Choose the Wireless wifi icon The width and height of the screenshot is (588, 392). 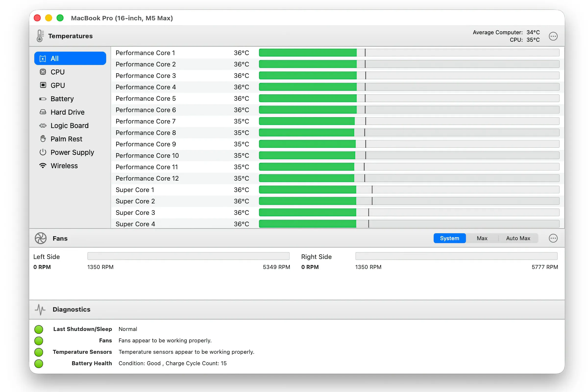pos(43,166)
